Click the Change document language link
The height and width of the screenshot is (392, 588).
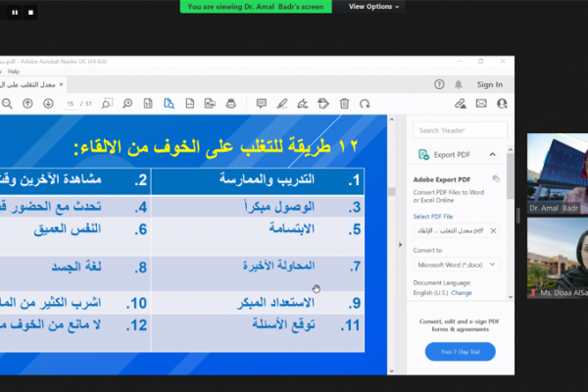(x=462, y=292)
